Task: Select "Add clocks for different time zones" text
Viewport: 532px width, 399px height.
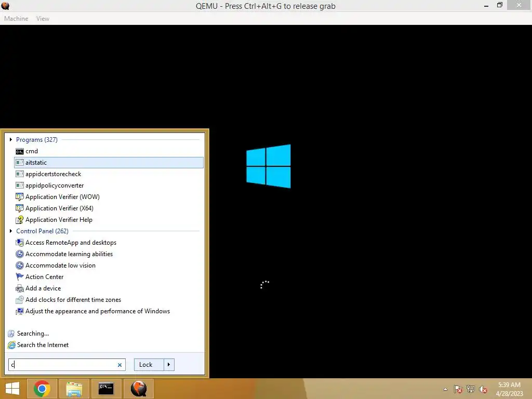Action: click(x=73, y=300)
